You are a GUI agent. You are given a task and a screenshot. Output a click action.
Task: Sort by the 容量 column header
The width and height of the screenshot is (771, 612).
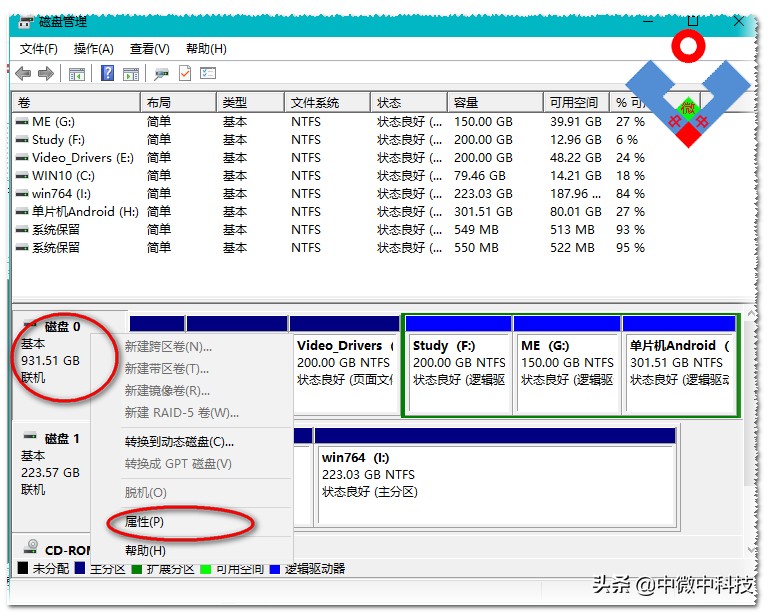(495, 102)
